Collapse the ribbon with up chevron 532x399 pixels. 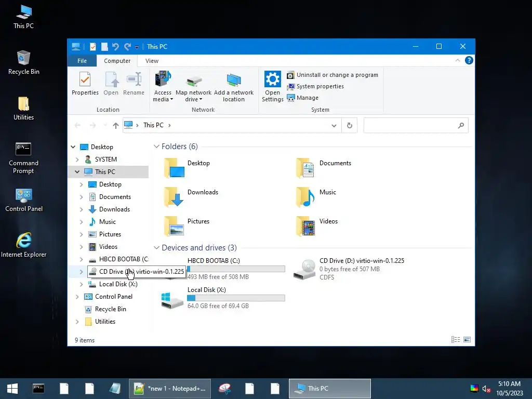[x=457, y=60]
